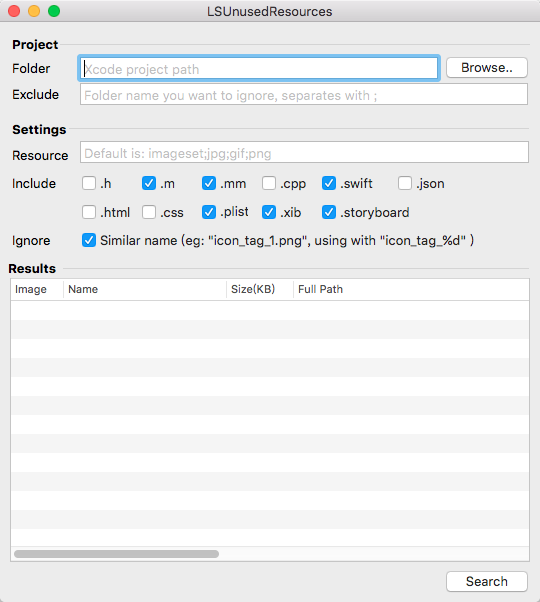The height and width of the screenshot is (602, 540).
Task: Sort results by Size(KB) column
Action: [260, 289]
